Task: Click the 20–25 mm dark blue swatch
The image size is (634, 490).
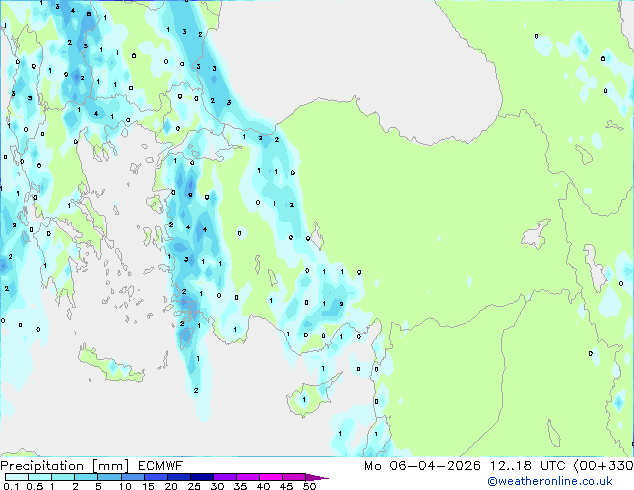Action: pos(178,477)
